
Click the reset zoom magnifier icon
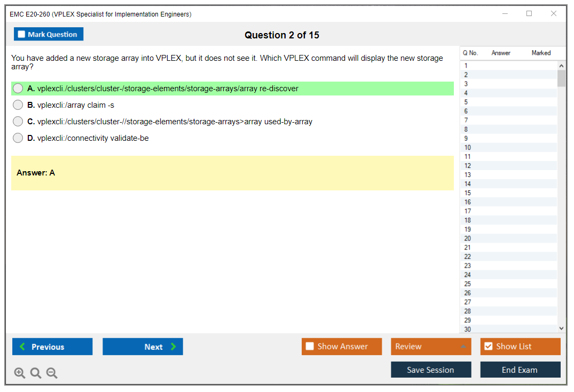36,373
